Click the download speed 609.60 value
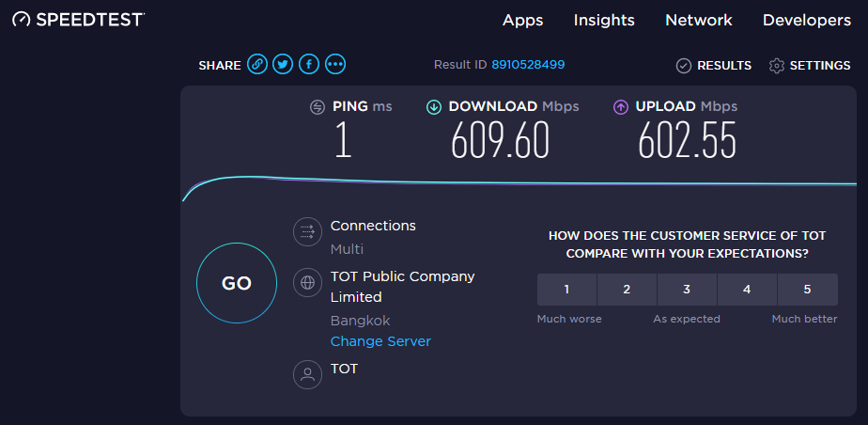The width and height of the screenshot is (868, 425). click(500, 140)
